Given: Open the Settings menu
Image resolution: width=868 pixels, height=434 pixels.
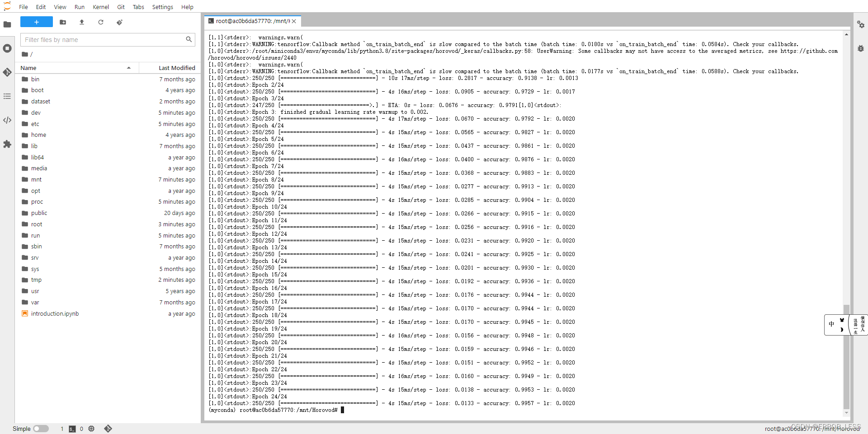Looking at the screenshot, I should point(163,7).
